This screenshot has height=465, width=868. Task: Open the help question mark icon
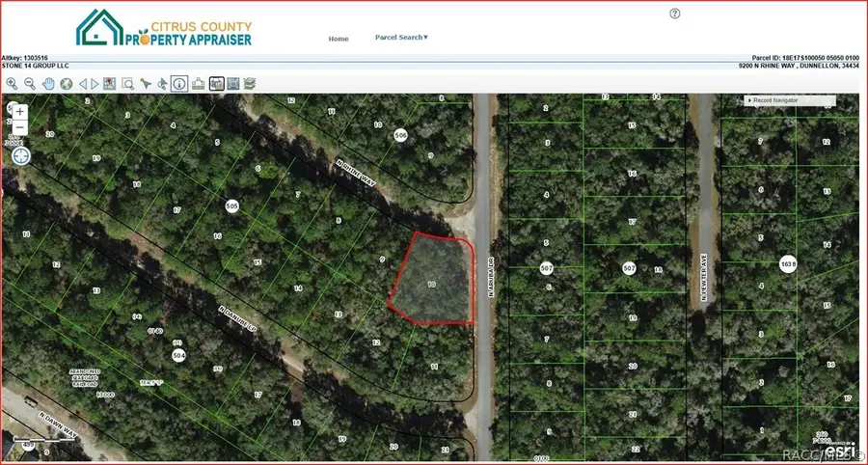(675, 14)
